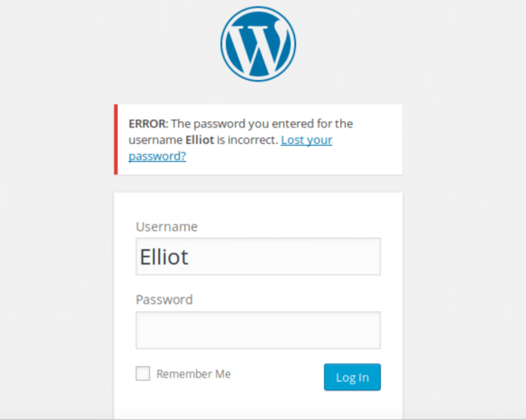Open the "Lost your password?" link
Screen dimensions: 526x420
[x=306, y=140]
